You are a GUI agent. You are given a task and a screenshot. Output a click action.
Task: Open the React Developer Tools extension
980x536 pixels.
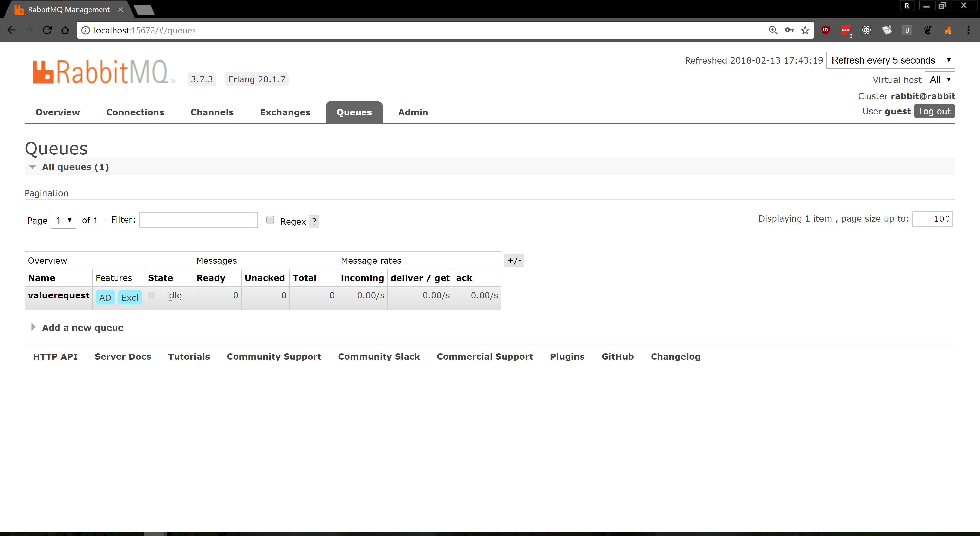click(x=867, y=30)
